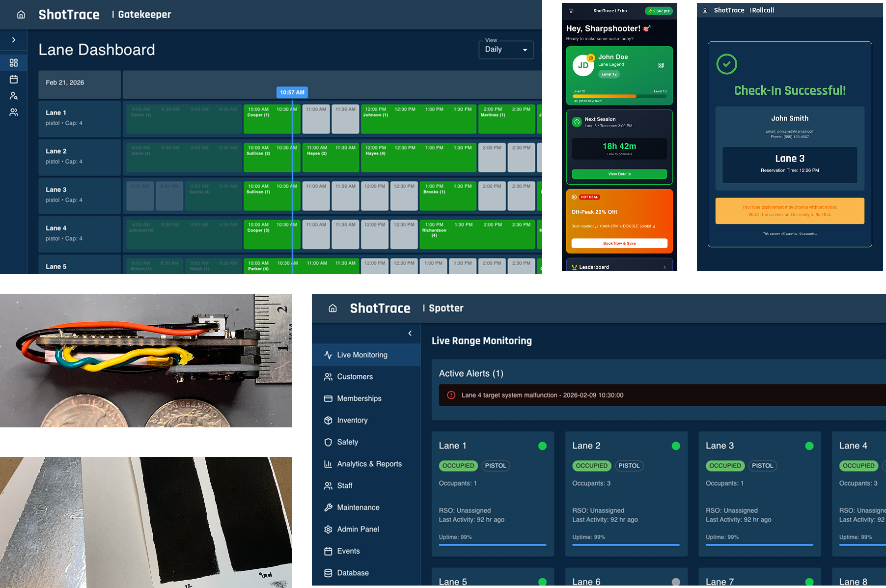This screenshot has width=886, height=588.
Task: Open Memberships in Spotter sidebar
Action: [x=366, y=398]
